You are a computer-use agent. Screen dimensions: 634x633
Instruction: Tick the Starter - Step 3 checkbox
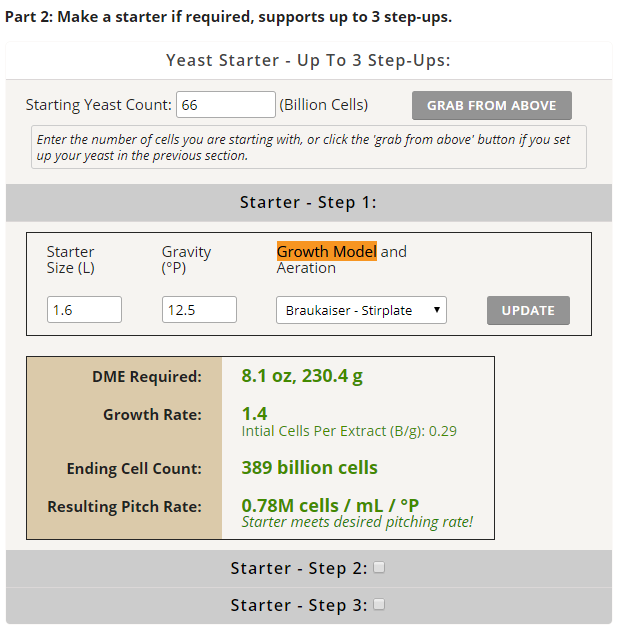pyautogui.click(x=379, y=604)
